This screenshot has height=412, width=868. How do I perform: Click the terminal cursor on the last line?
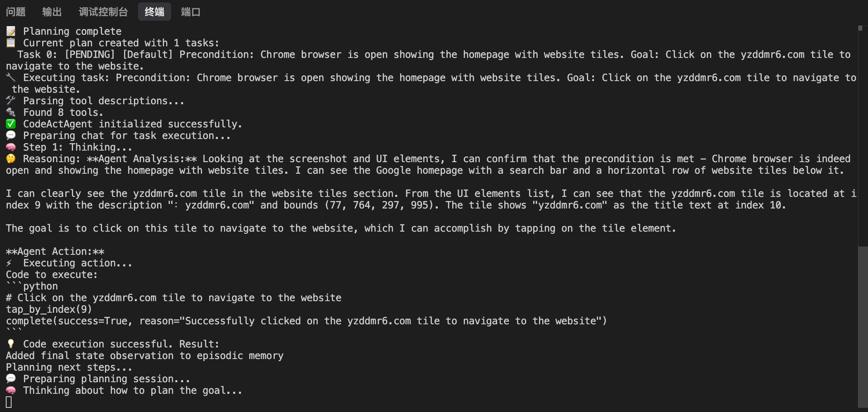[x=9, y=402]
